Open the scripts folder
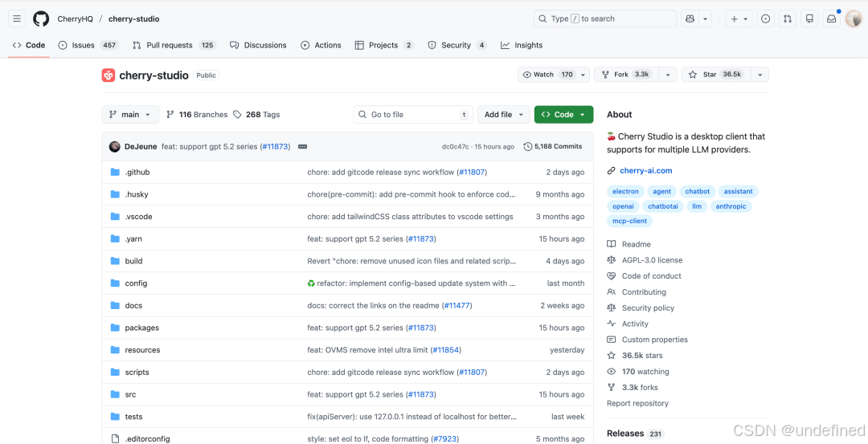Screen dimensions: 868x444 tap(137, 372)
